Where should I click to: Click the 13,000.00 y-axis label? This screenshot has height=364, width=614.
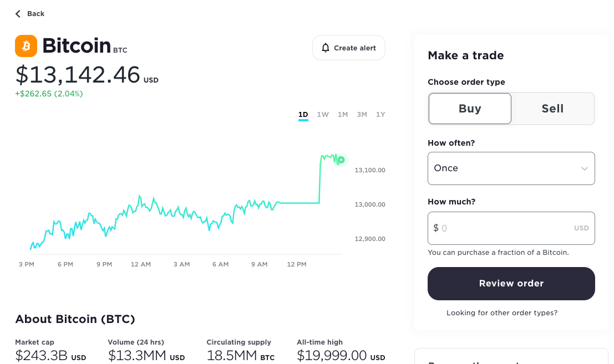pyautogui.click(x=369, y=204)
